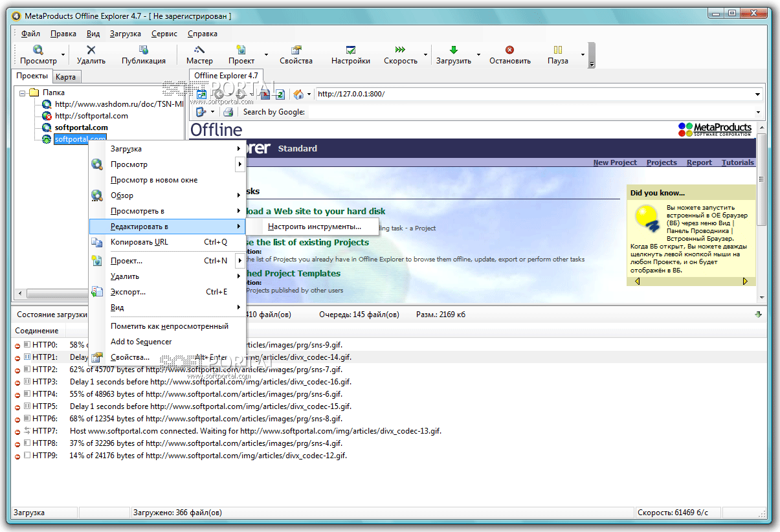Choose Пометить как непросмотренный
Screen dimensions: 780x532
point(168,326)
